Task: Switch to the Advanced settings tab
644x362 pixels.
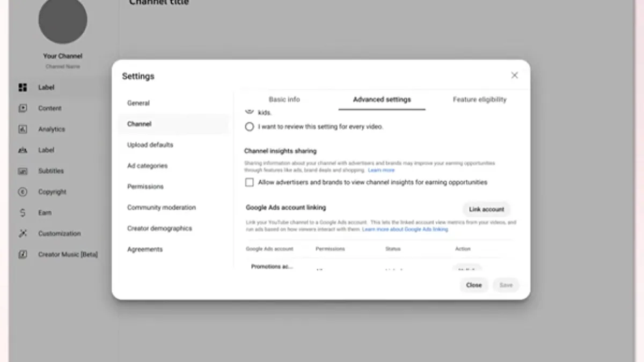Action: pos(382,100)
